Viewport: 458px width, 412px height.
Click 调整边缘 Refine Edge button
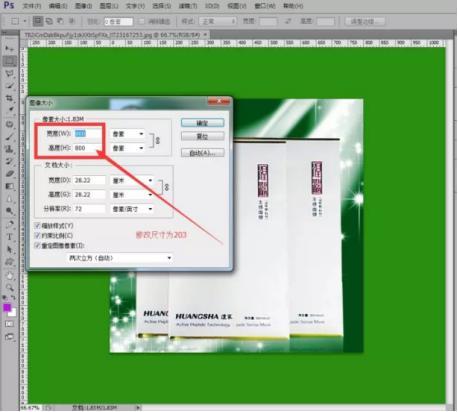(x=365, y=21)
